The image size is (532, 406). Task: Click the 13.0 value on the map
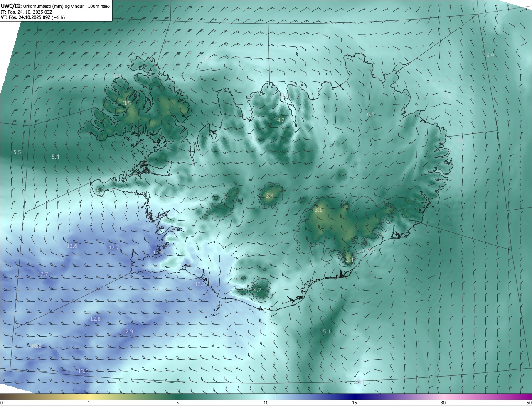[x=83, y=371]
